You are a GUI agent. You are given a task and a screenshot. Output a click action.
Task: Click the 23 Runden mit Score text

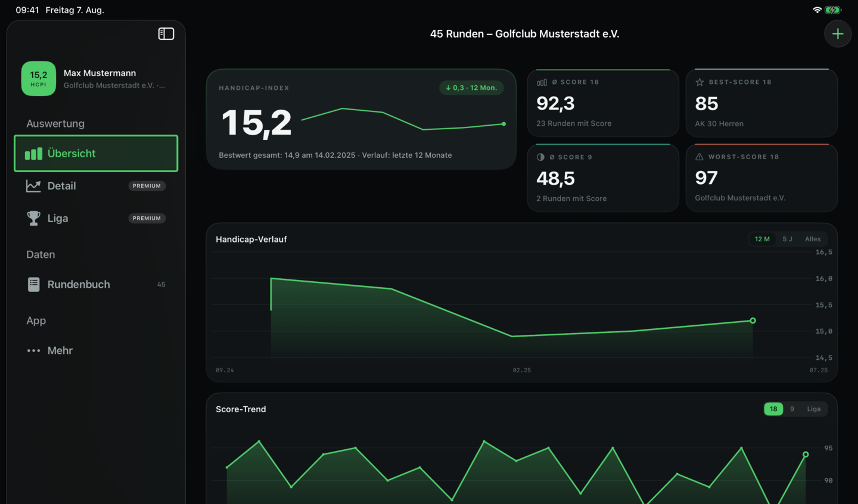click(x=574, y=123)
